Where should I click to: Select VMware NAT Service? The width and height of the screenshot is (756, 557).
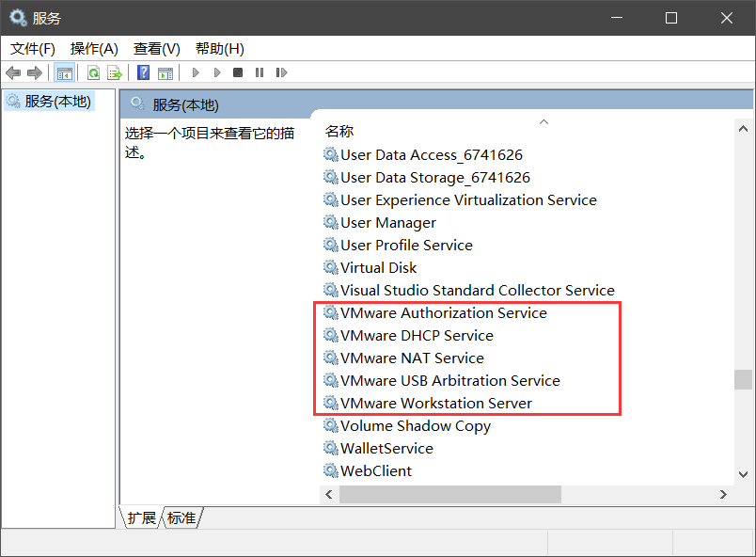click(403, 358)
